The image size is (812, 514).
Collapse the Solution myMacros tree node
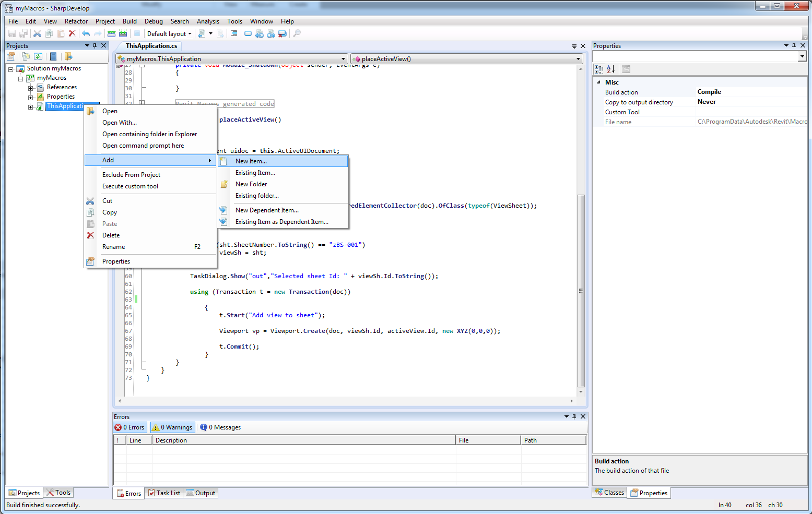pyautogui.click(x=10, y=68)
